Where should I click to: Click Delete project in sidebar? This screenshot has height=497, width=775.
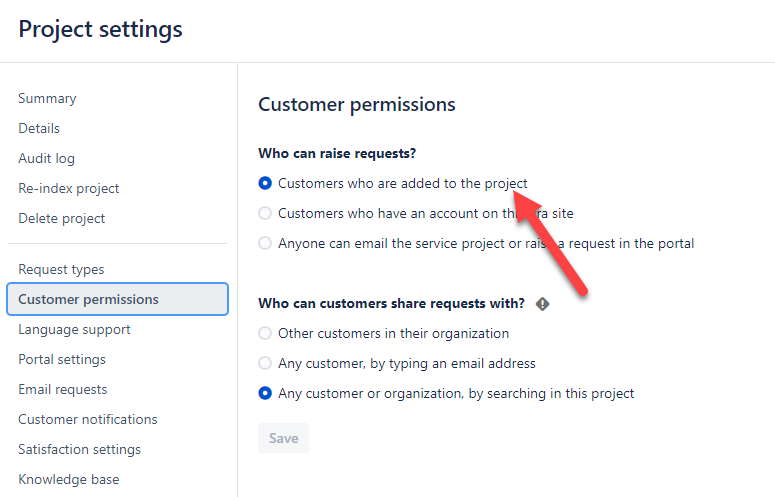[x=62, y=219]
